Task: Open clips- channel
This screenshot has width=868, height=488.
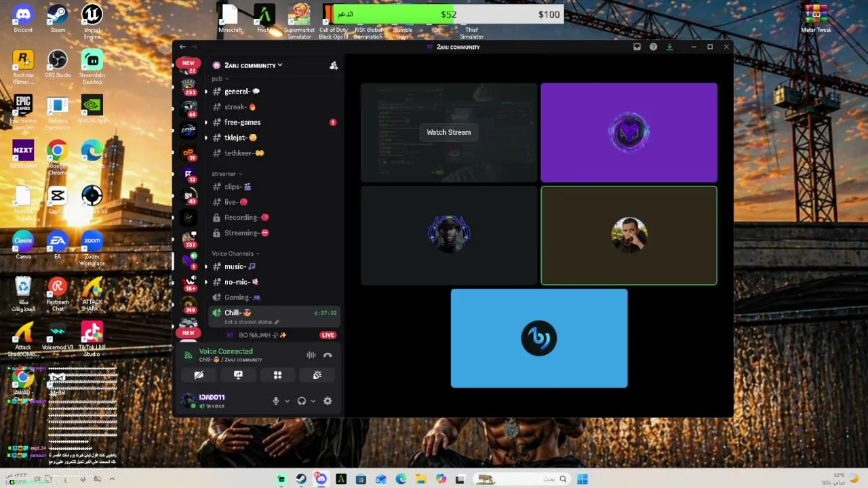Action: click(x=273, y=187)
